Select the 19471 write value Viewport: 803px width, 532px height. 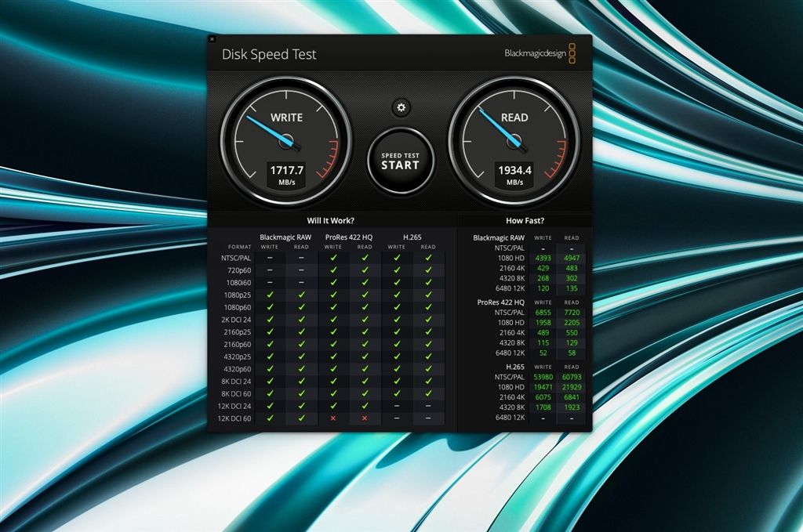pyautogui.click(x=543, y=387)
